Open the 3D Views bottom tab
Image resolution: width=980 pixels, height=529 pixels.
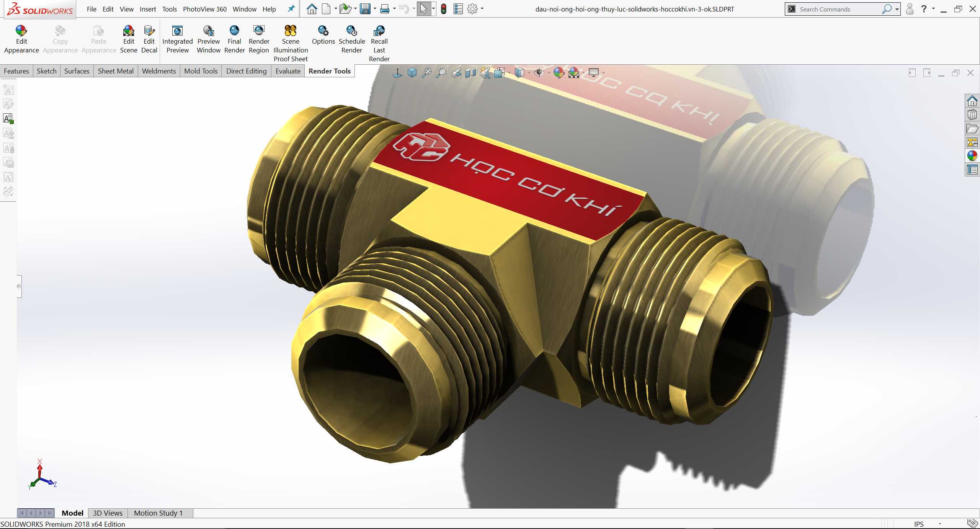(x=108, y=513)
